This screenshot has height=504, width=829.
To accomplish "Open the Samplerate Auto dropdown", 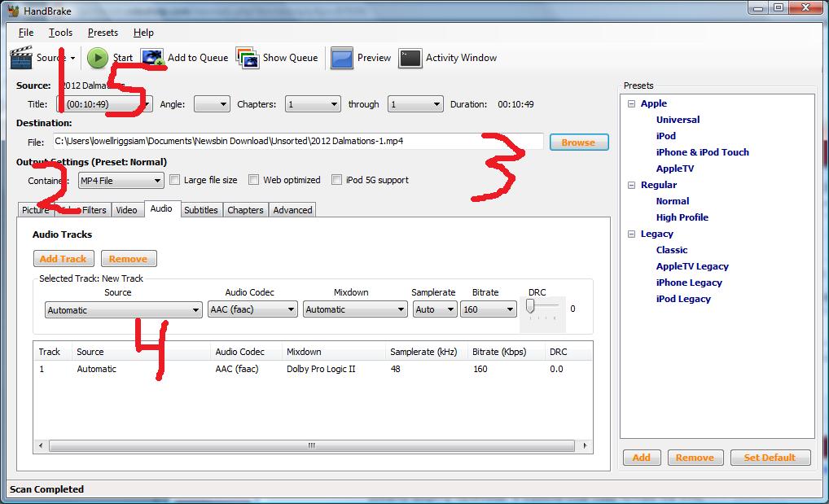I will (435, 309).
